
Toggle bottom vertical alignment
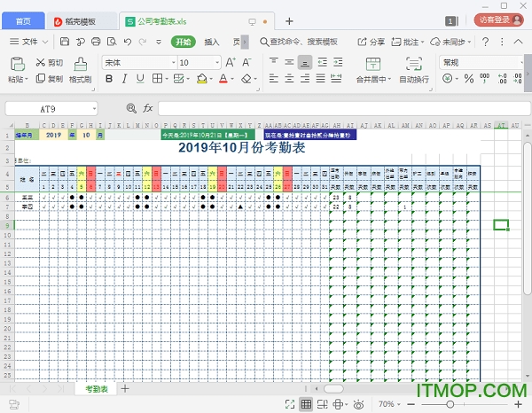pyautogui.click(x=305, y=63)
